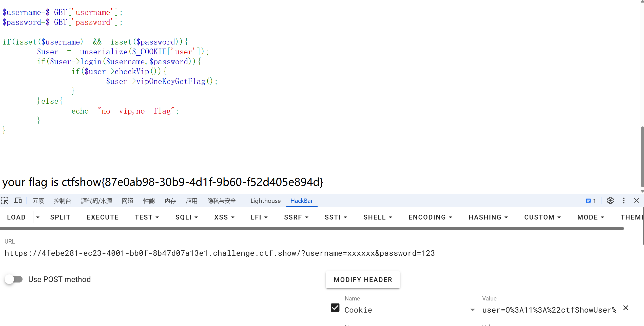Click the inspect element picker icon
The width and height of the screenshot is (644, 326).
[5, 201]
